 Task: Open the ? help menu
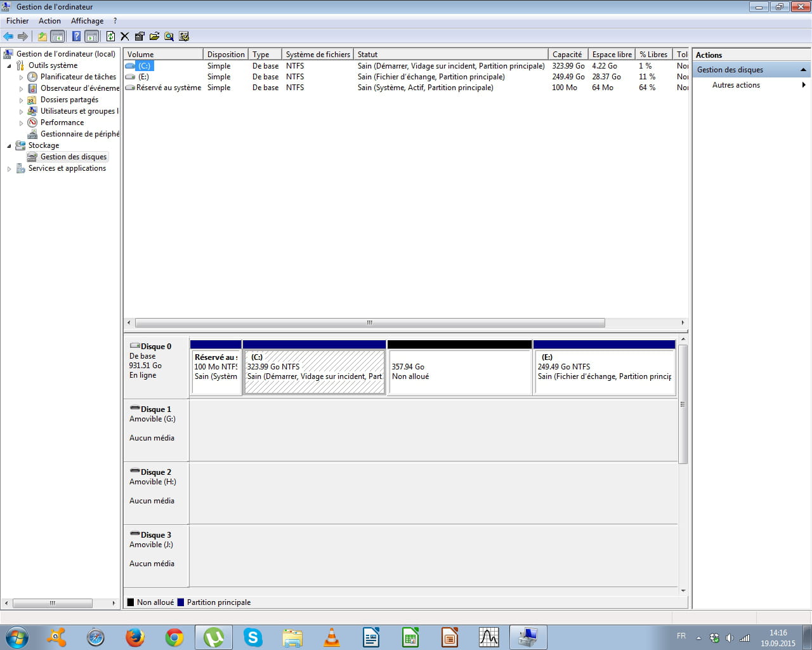115,21
